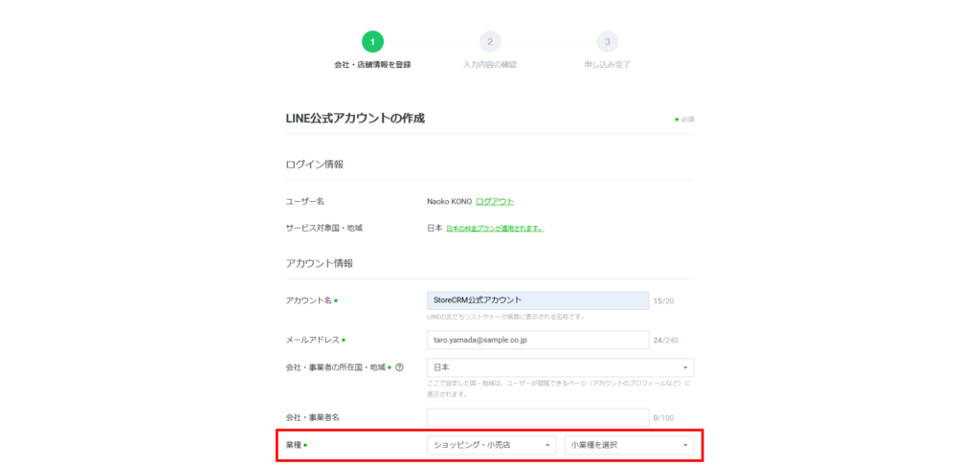Focus the アカウント名 input field

pyautogui.click(x=538, y=300)
